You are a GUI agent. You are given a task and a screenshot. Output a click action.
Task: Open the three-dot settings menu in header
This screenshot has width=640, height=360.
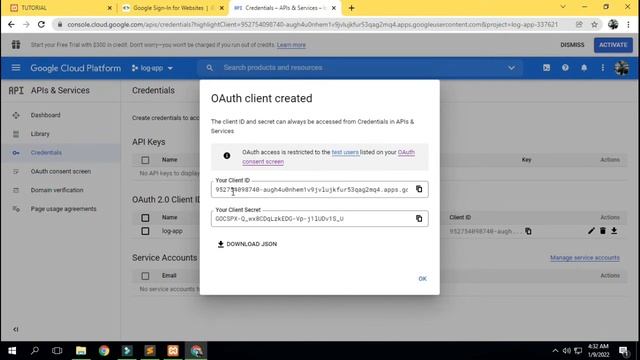(x=602, y=68)
